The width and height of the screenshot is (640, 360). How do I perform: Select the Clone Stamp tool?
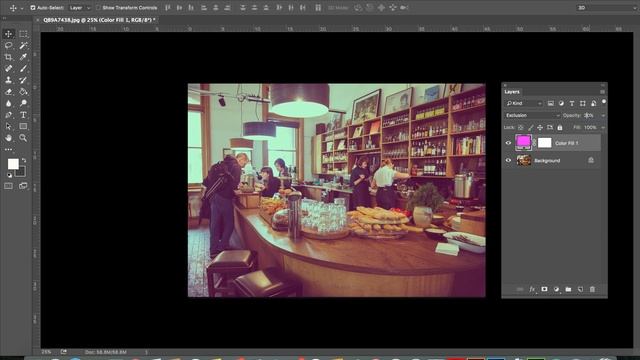pyautogui.click(x=9, y=80)
